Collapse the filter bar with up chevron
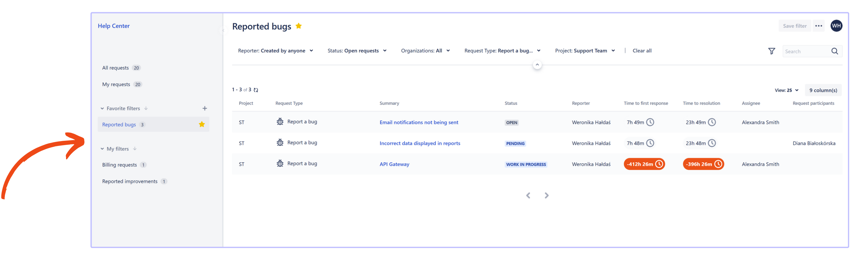This screenshot has width=868, height=266. 537,65
